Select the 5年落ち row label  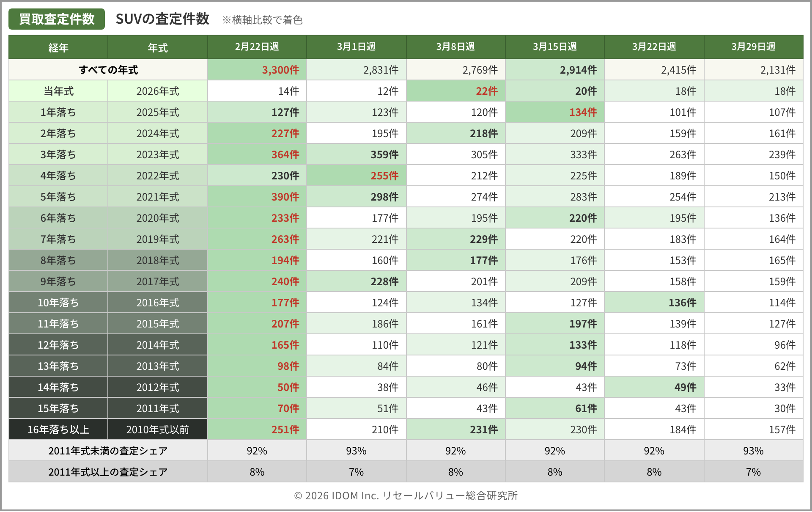click(x=58, y=197)
